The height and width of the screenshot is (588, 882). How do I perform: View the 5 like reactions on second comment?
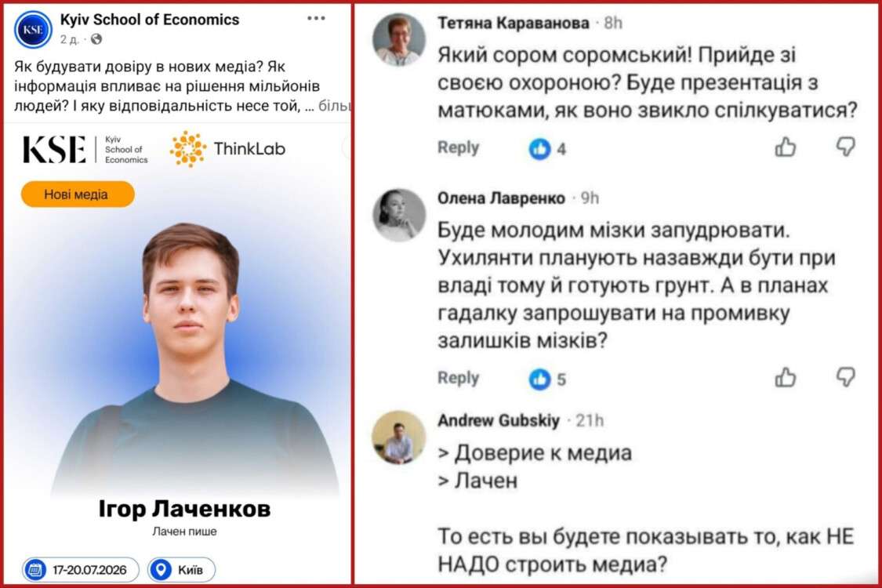click(547, 379)
